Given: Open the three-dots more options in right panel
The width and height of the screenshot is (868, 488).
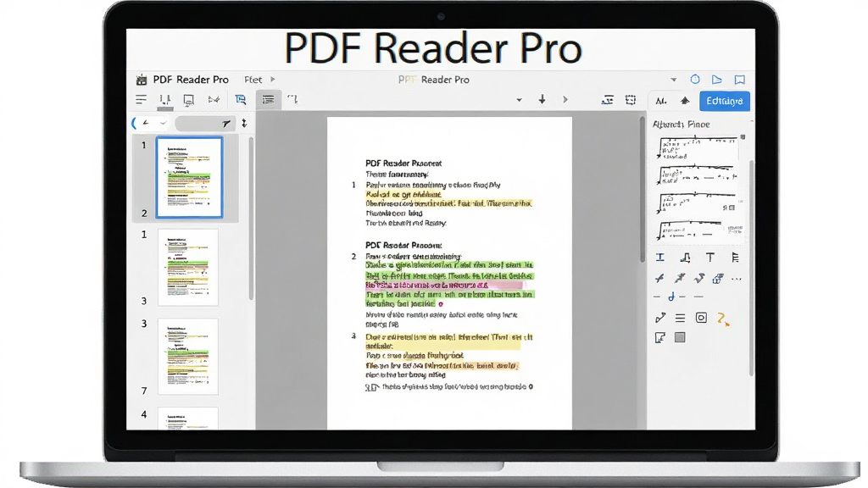Looking at the screenshot, I should [x=737, y=279].
